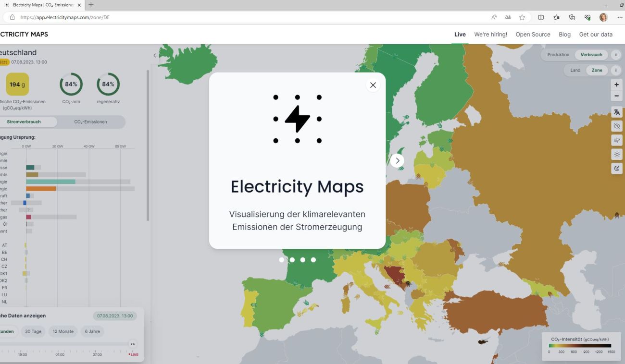Switch to Verbrauch mode

(591, 55)
